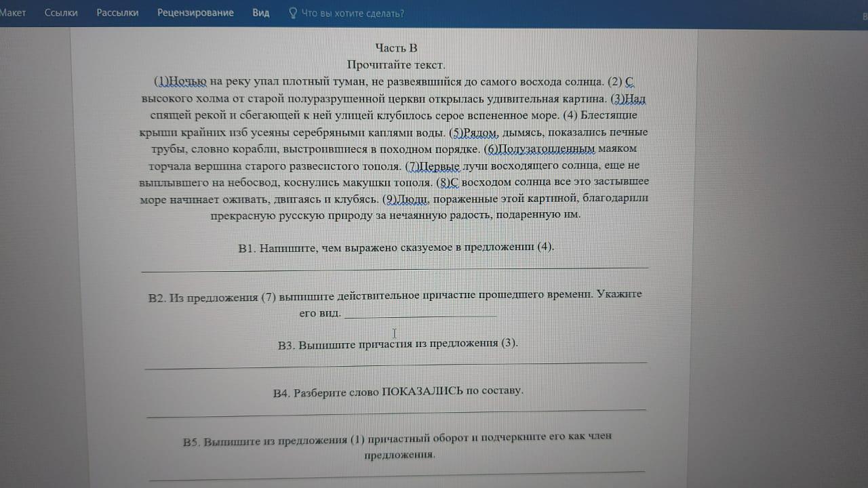Click the answer line under question В3

point(396,365)
